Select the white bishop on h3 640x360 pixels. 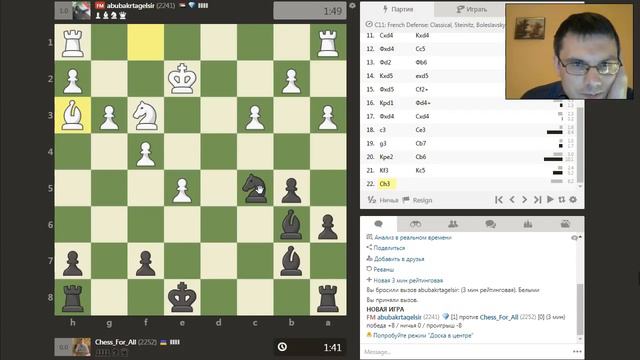pyautogui.click(x=73, y=115)
